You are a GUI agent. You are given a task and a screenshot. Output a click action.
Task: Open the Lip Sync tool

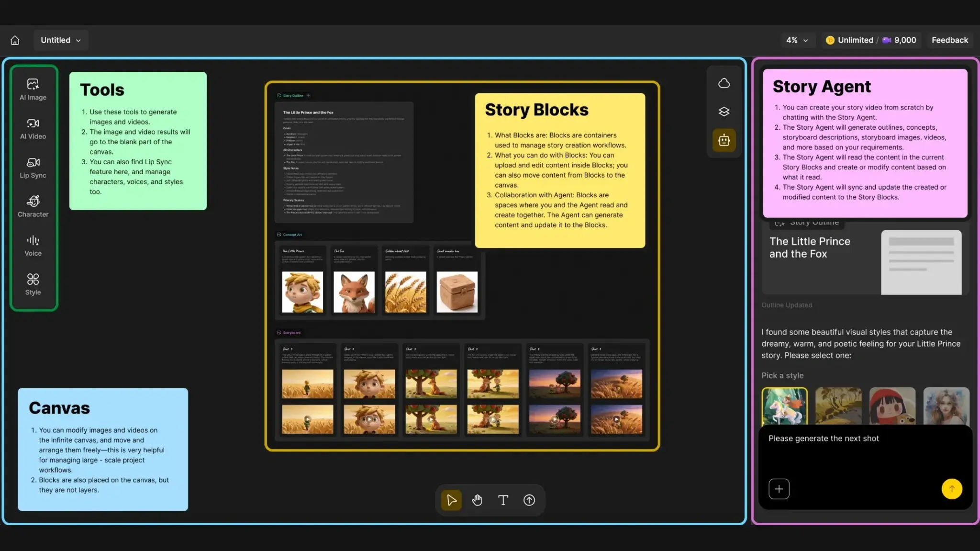tap(33, 168)
